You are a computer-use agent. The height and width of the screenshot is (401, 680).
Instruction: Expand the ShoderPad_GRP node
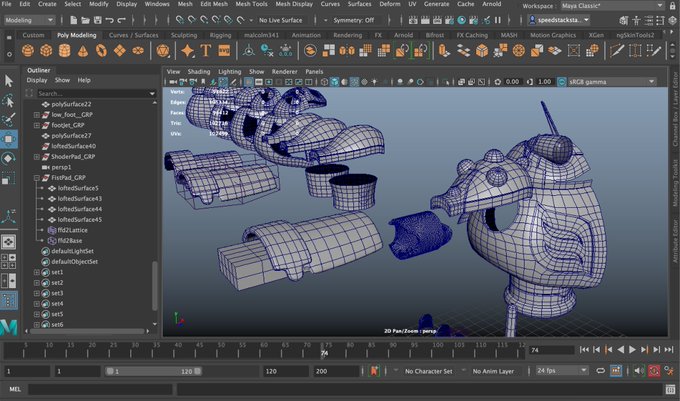click(x=37, y=157)
